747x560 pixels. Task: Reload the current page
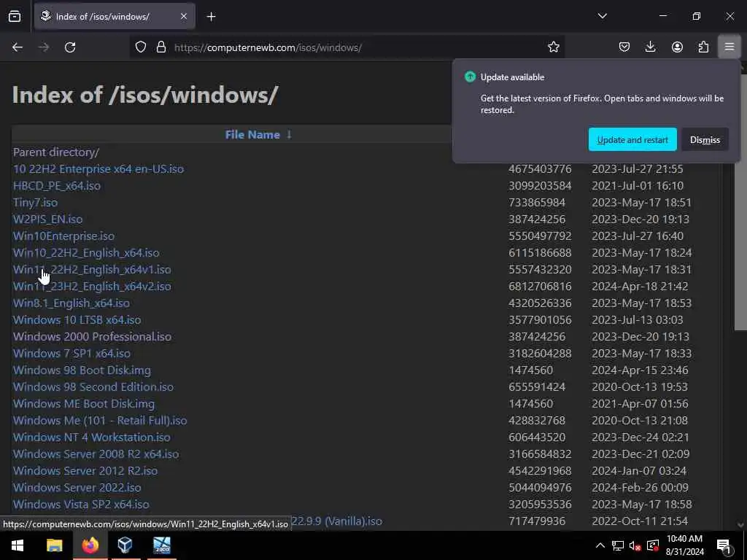[70, 47]
